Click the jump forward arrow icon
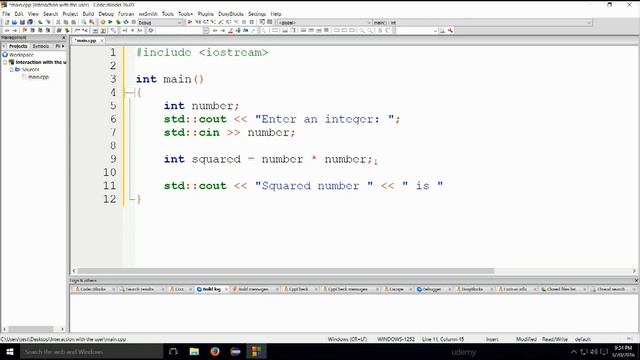 point(15,31)
